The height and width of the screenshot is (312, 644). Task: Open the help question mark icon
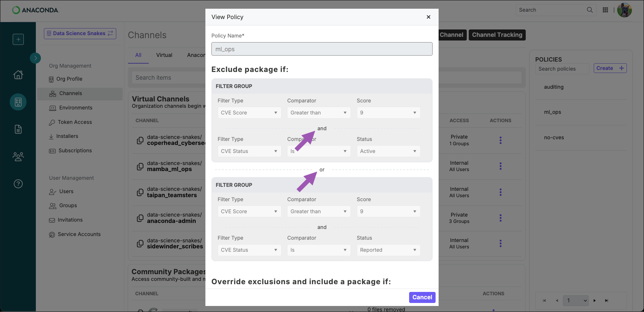click(x=18, y=184)
